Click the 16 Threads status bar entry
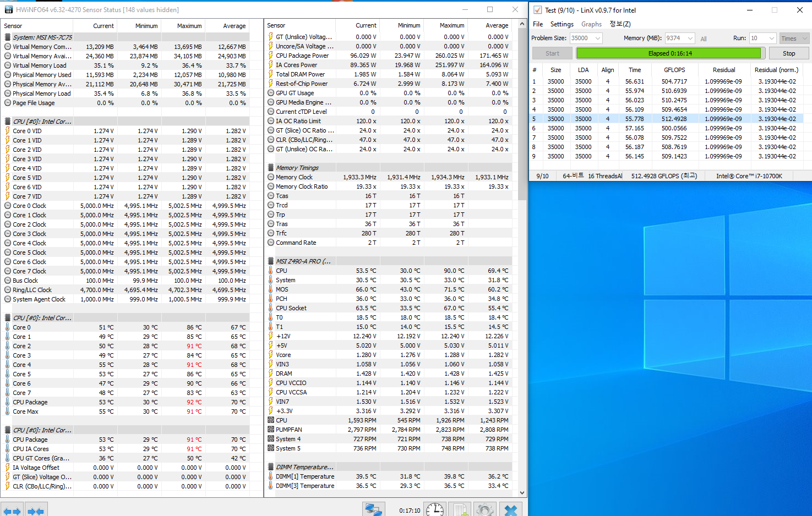812x516 pixels. (x=605, y=176)
